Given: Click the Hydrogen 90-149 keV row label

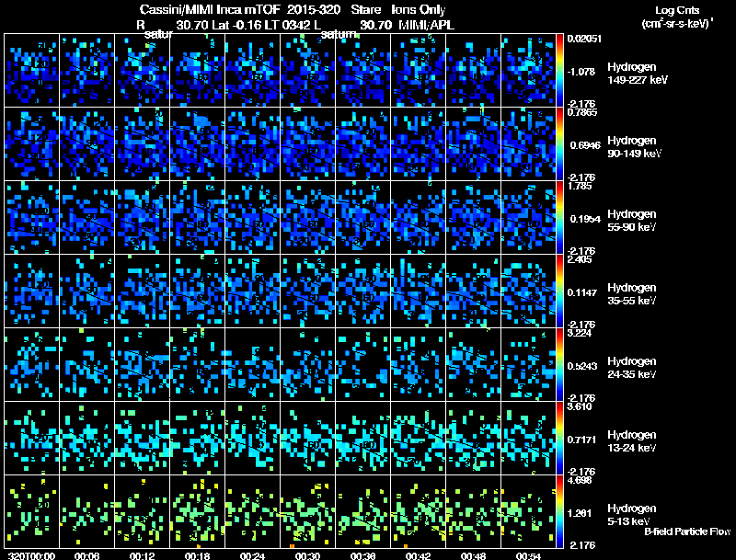Looking at the screenshot, I should pos(634,147).
